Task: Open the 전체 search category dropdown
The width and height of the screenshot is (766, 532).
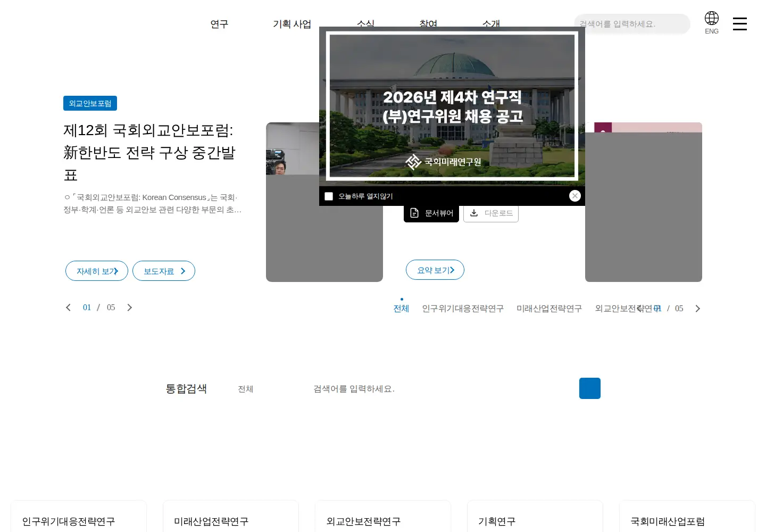Action: click(246, 389)
